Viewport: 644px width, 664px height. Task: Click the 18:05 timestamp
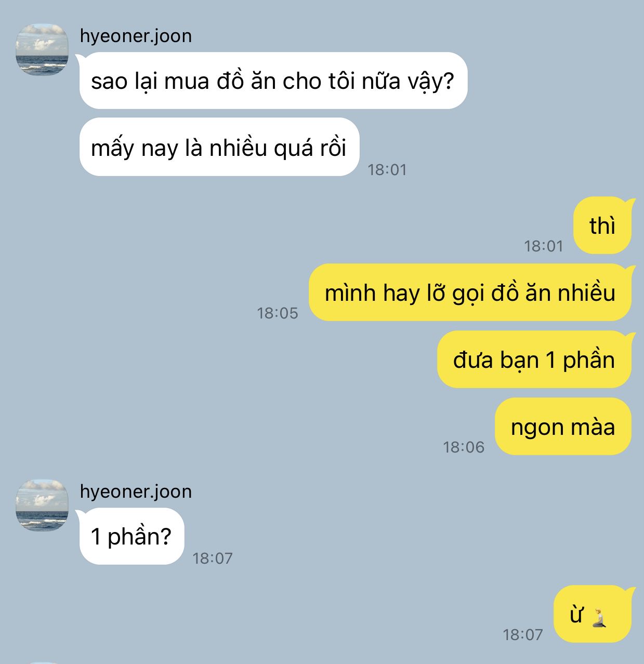(278, 313)
